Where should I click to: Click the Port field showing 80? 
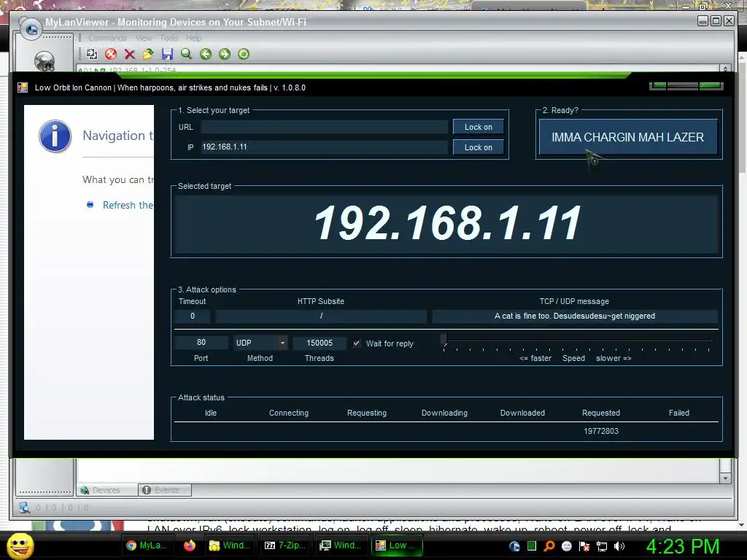pos(201,343)
